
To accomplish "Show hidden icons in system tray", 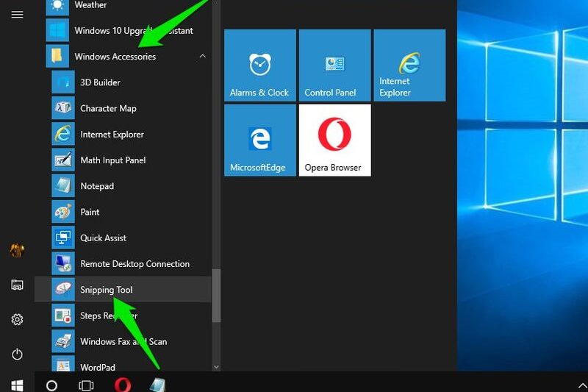I will pos(582,385).
